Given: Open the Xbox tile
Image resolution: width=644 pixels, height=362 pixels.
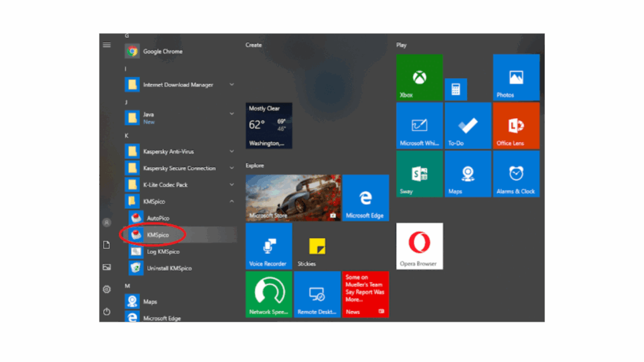Looking at the screenshot, I should coord(419,77).
